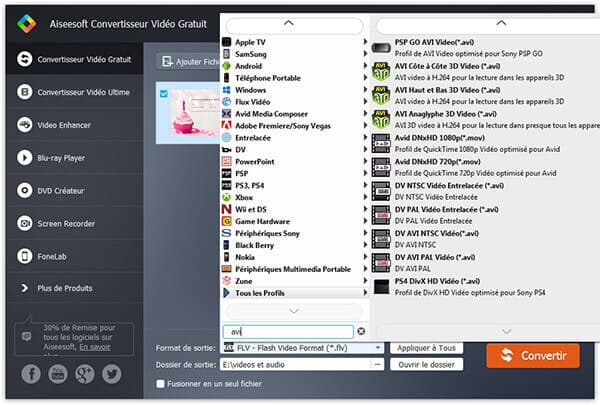Clear the avi search field
This screenshot has width=600, height=405.
361,330
